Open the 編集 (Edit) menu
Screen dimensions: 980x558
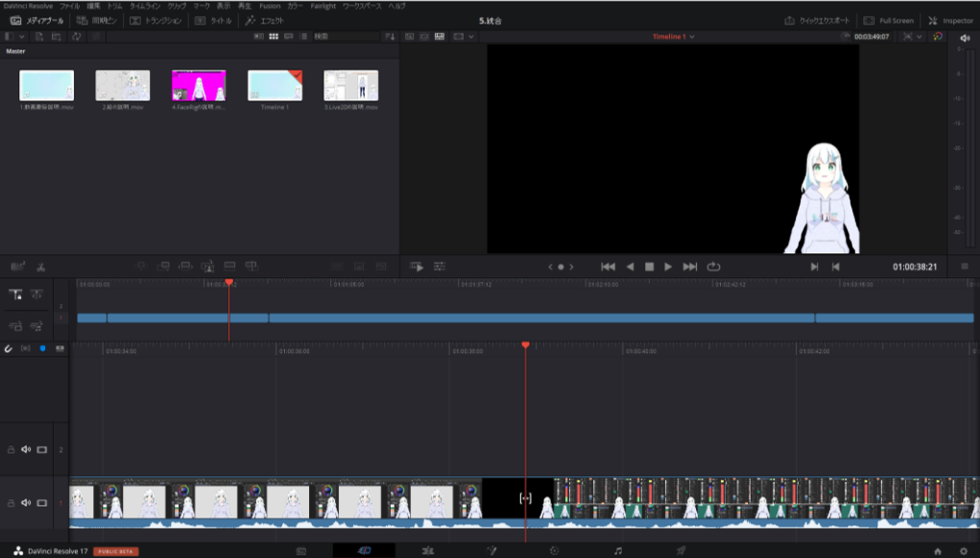tap(93, 6)
